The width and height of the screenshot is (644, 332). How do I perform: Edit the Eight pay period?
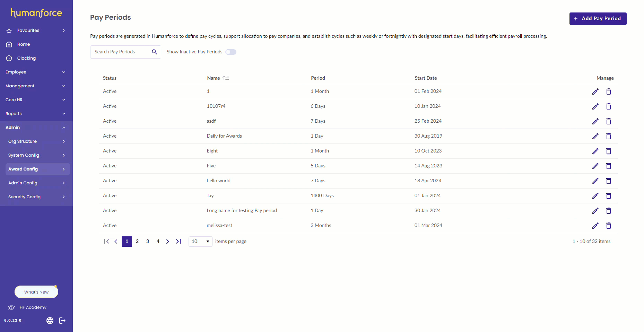click(595, 151)
